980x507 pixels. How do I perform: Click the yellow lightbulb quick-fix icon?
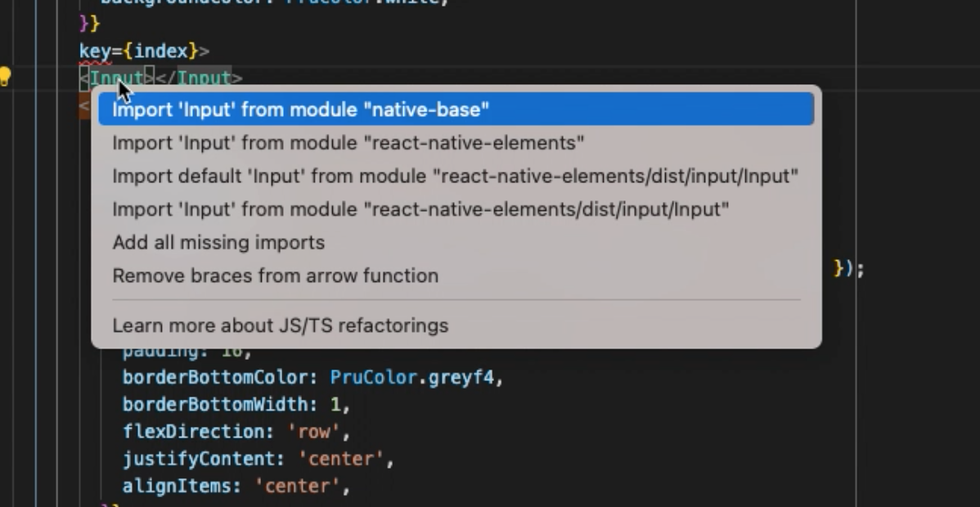(x=5, y=77)
